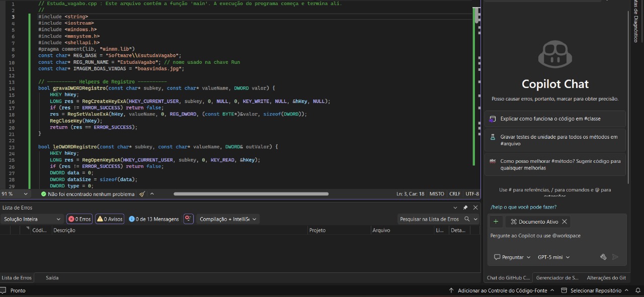Click the Copilot tools wrench icon
Screen dimensions: 644x297
coord(603,257)
